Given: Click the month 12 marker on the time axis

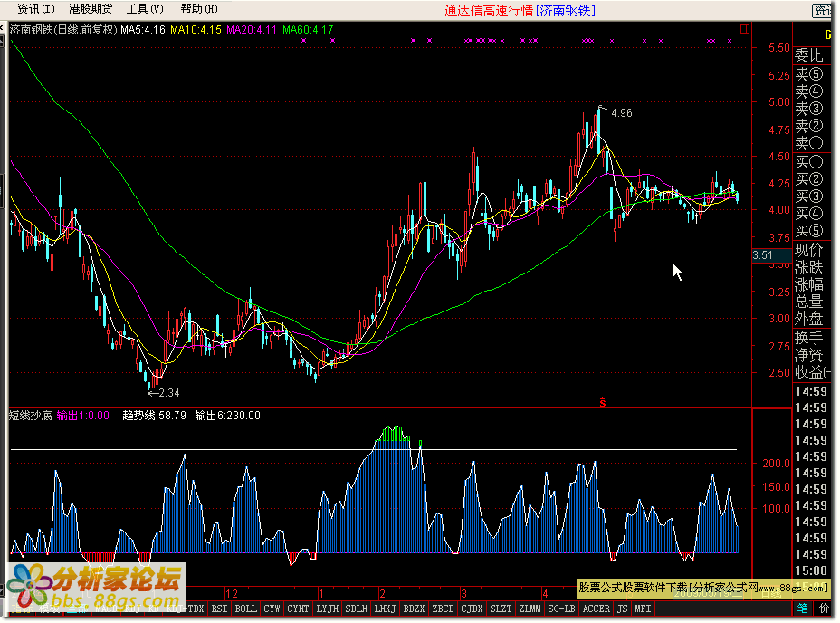Looking at the screenshot, I should (232, 593).
